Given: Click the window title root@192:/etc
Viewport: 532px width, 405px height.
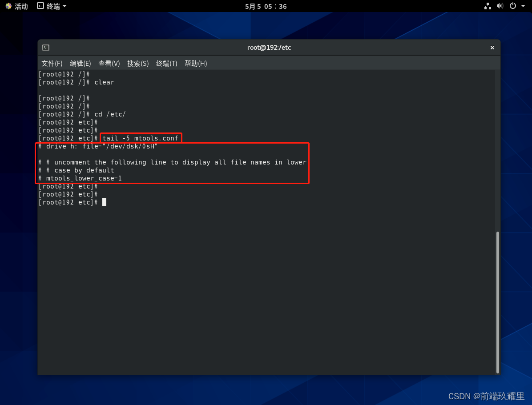Looking at the screenshot, I should [269, 48].
